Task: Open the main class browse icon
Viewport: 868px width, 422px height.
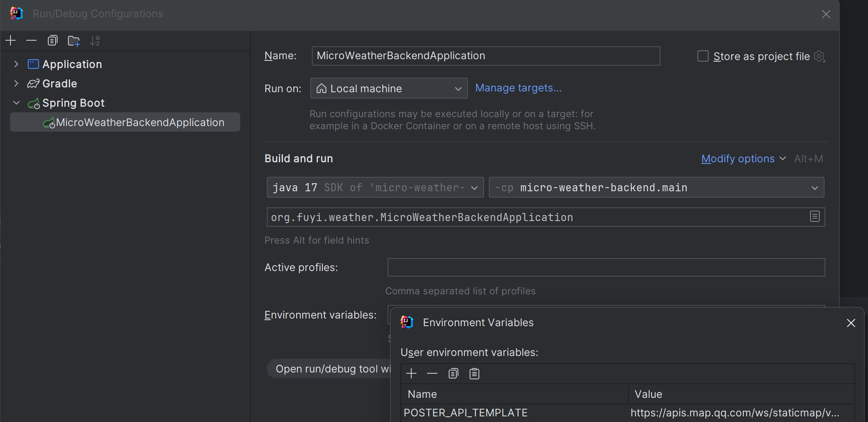Action: coord(814,217)
